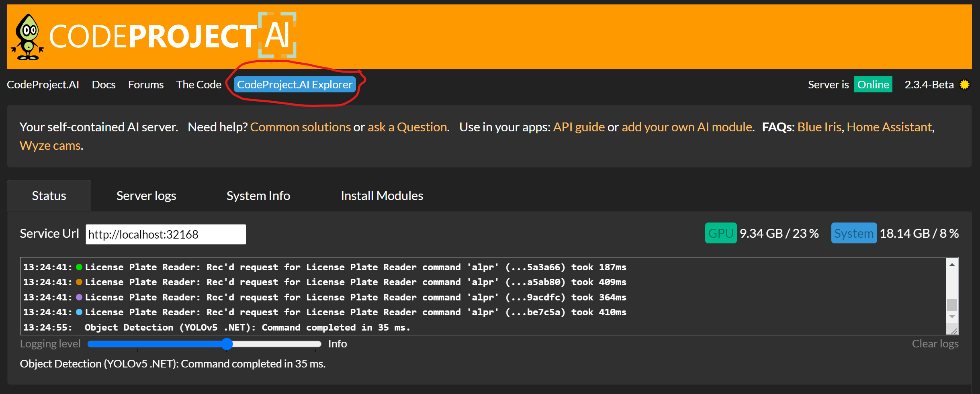Open the Blue Iris FAQ link
This screenshot has width=980, height=394.
819,127
